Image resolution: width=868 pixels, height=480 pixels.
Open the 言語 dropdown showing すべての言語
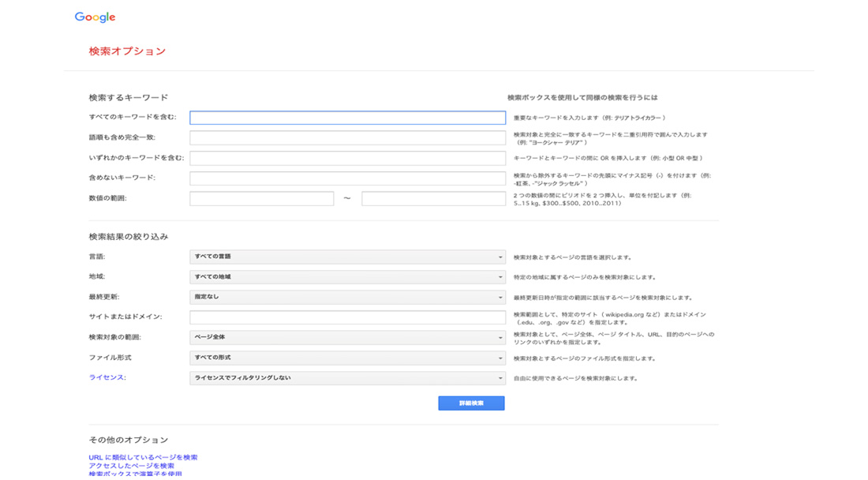coord(347,257)
